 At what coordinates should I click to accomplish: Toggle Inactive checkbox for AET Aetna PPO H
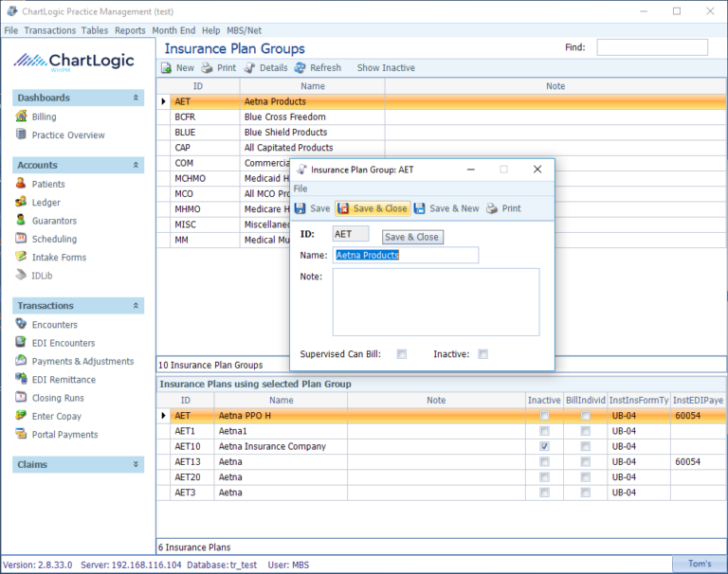pyautogui.click(x=545, y=416)
